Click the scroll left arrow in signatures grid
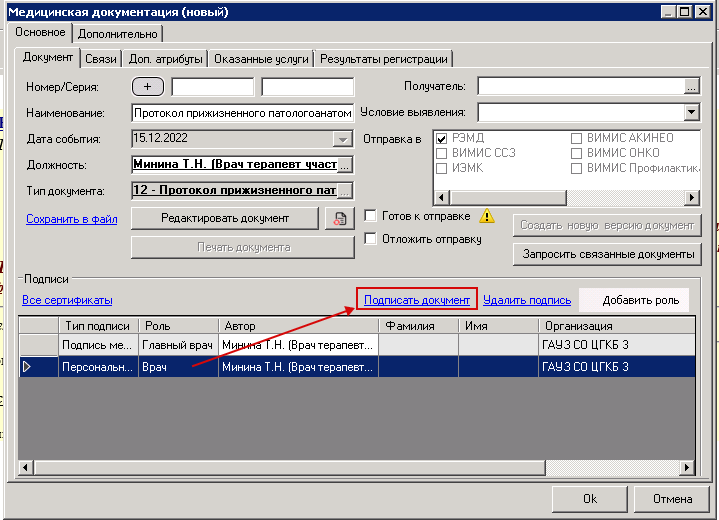The image size is (719, 520). [x=28, y=467]
